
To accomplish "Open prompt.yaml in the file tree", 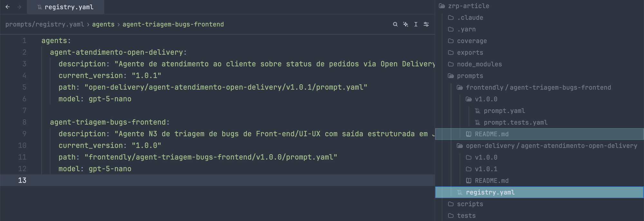I will pyautogui.click(x=504, y=111).
